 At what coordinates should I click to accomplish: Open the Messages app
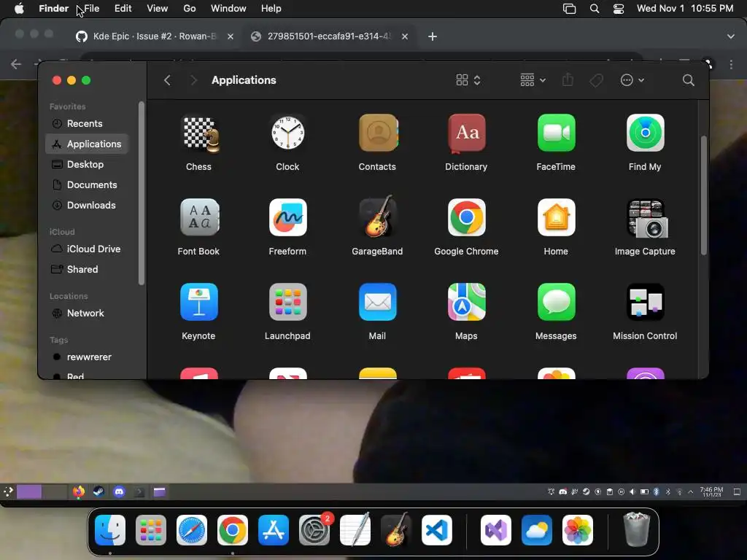pos(556,302)
